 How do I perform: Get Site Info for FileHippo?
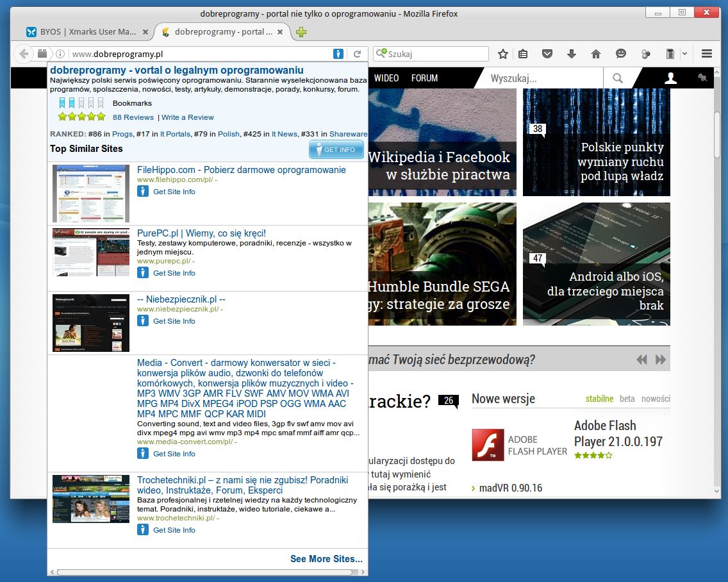tap(166, 192)
